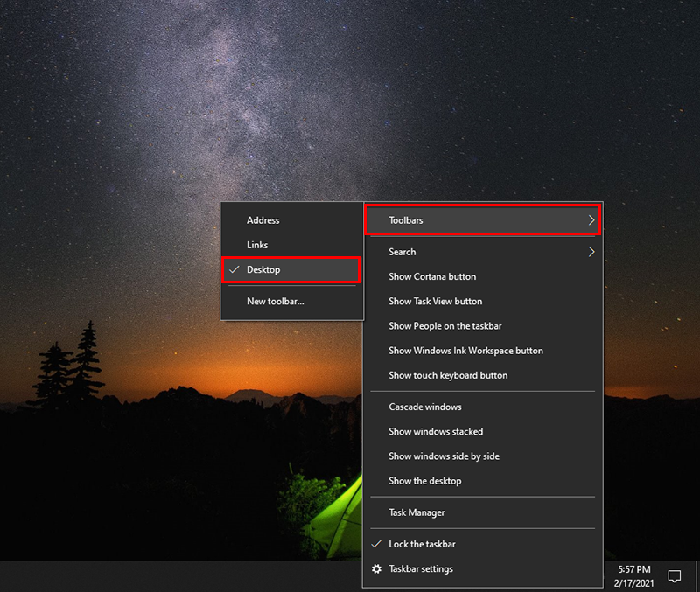
Task: Choose New toolbar... option
Action: point(292,301)
